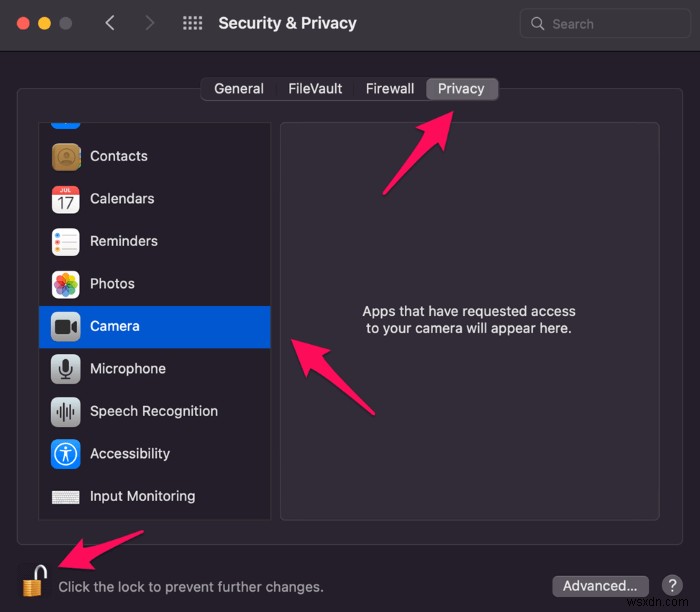Select the Camera row in the list
Image resolution: width=700 pixels, height=612 pixels.
point(154,327)
